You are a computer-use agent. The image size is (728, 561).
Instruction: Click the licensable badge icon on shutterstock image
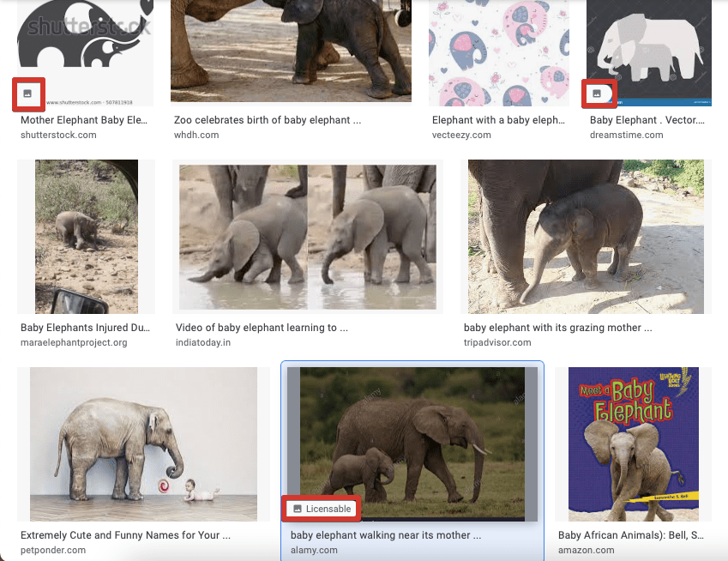click(x=27, y=93)
